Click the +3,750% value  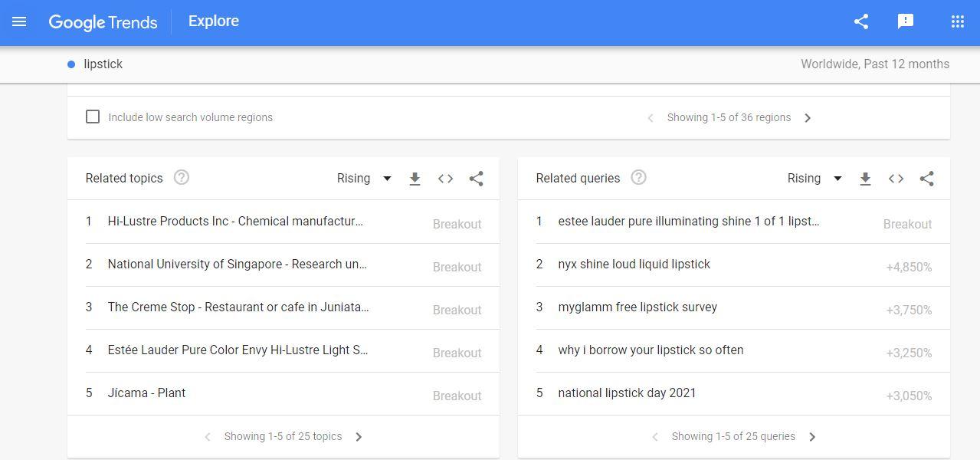pyautogui.click(x=909, y=310)
